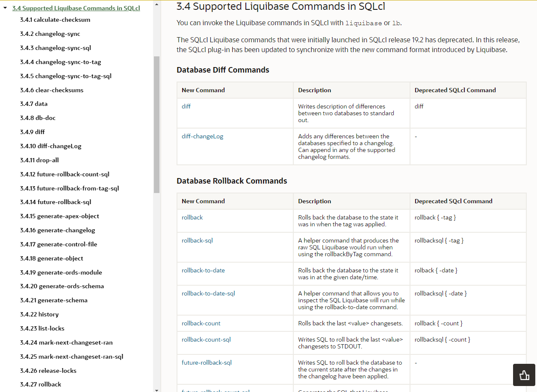The width and height of the screenshot is (537, 392).
Task: Collapse the 3.4 Supported Liquibase Commands section
Action: pos(5,8)
